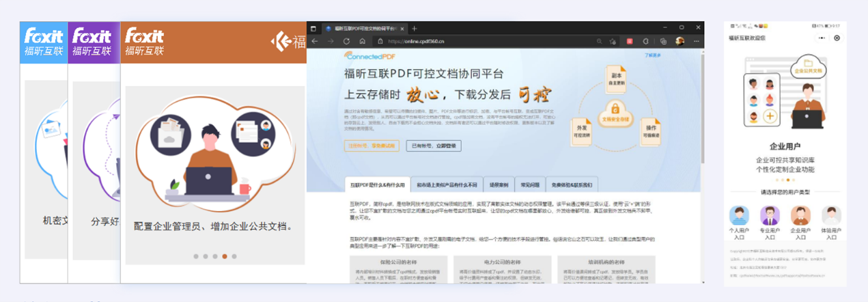The height and width of the screenshot is (302, 868).
Task: Open the browser collections icon
Action: pos(664,41)
